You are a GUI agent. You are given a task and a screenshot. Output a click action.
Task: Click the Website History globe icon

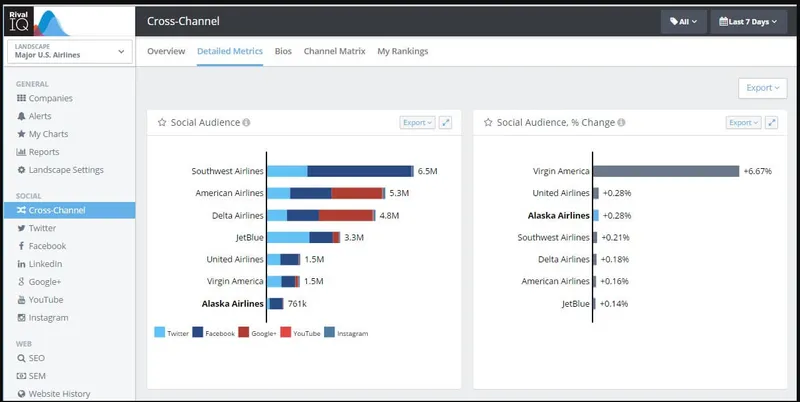[21, 394]
